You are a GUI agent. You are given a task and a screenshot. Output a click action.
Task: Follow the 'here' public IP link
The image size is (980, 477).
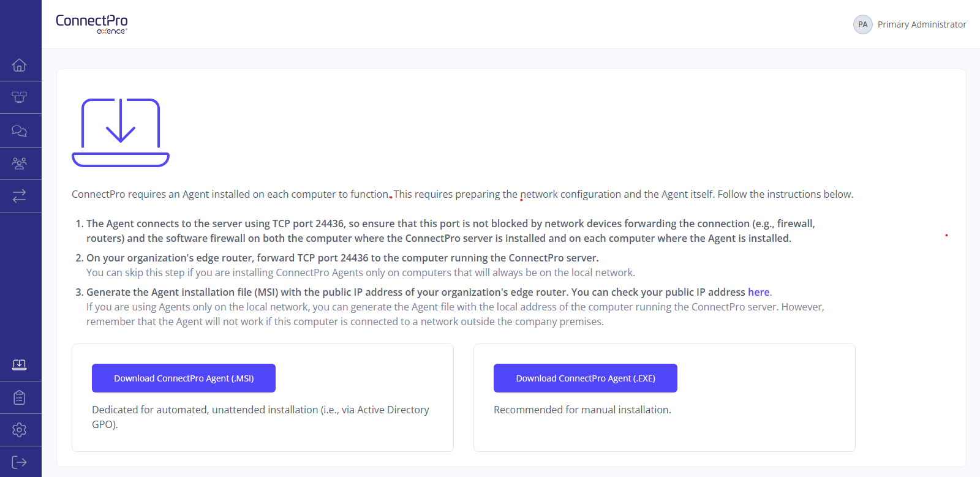(758, 292)
